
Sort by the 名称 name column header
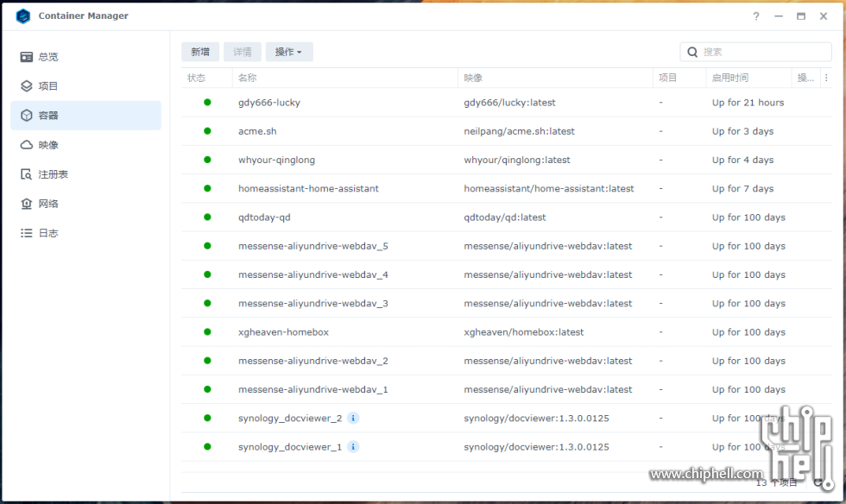point(344,78)
